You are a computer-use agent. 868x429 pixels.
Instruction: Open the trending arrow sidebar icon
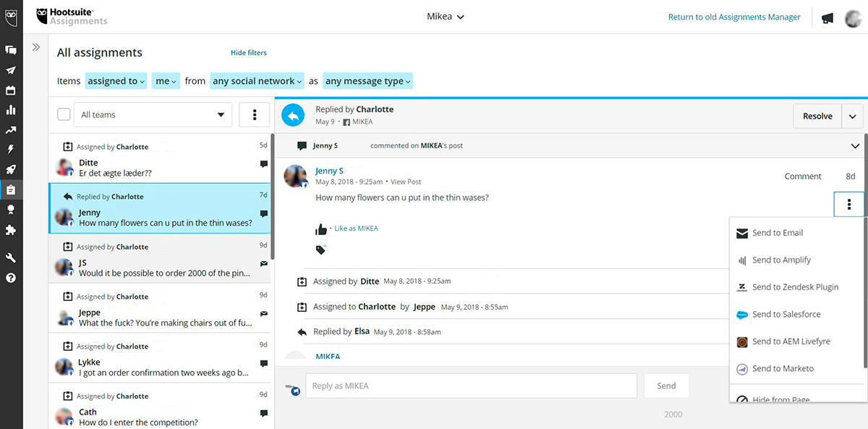click(11, 130)
